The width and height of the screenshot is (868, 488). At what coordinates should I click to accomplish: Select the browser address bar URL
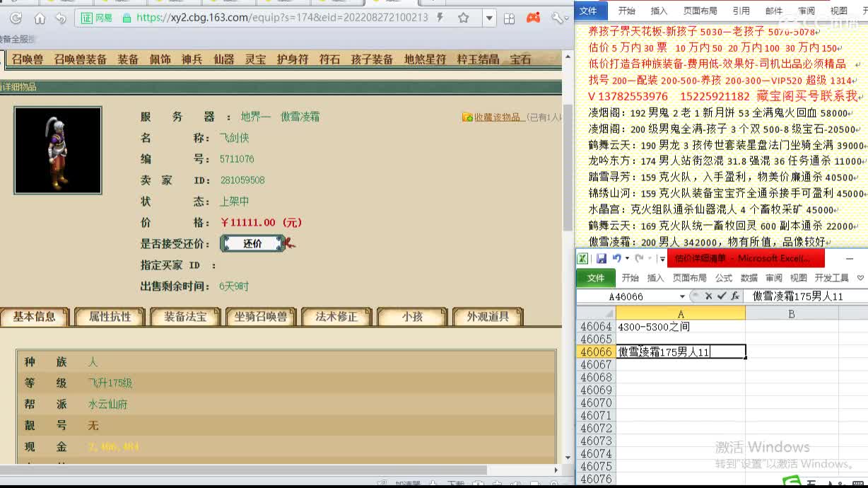[x=282, y=18]
